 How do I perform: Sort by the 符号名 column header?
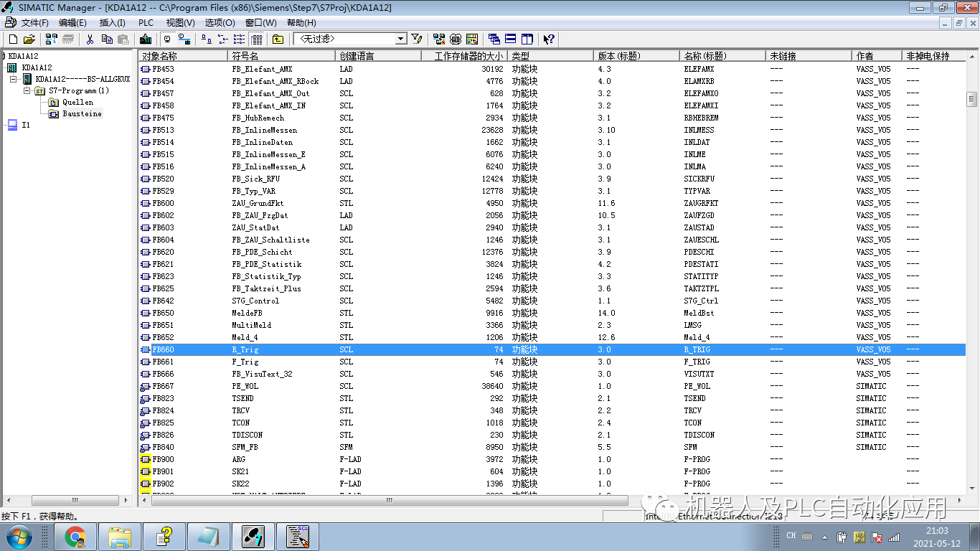(281, 56)
